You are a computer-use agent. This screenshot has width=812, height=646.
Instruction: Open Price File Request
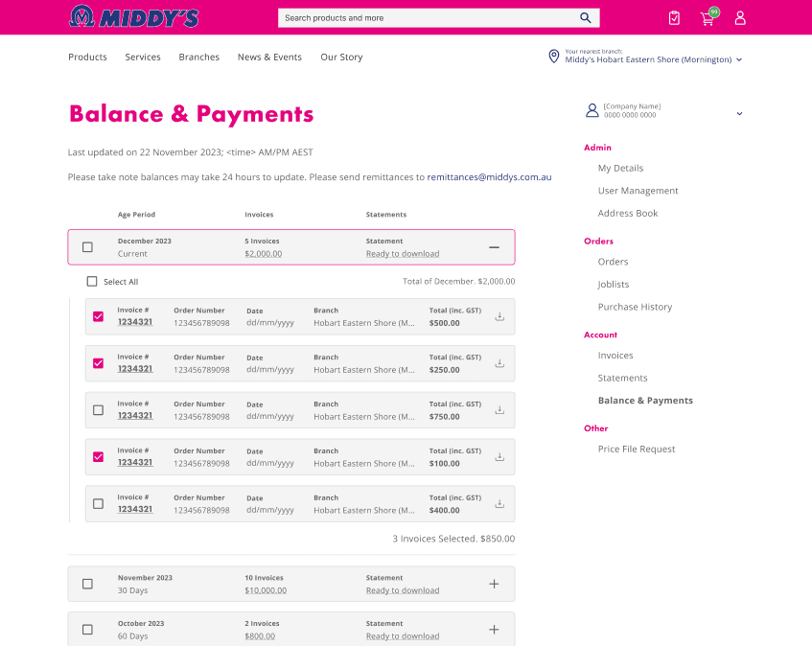(x=637, y=450)
